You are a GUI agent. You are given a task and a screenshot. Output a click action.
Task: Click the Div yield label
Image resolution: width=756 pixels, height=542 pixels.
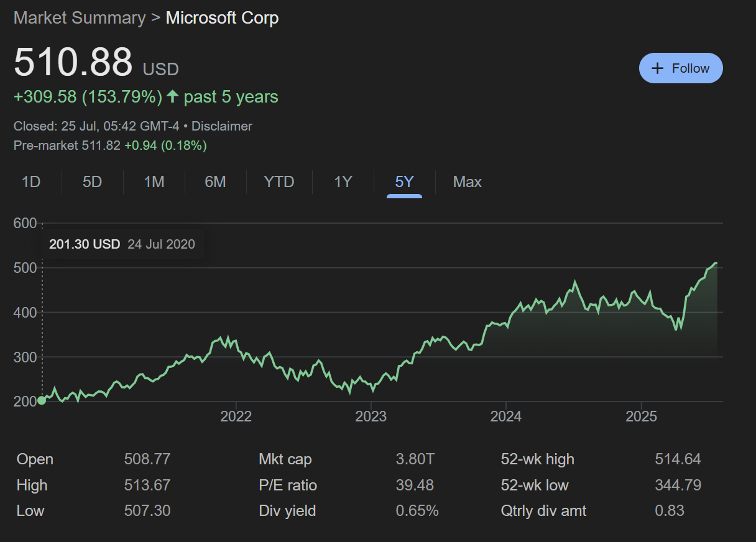click(287, 511)
